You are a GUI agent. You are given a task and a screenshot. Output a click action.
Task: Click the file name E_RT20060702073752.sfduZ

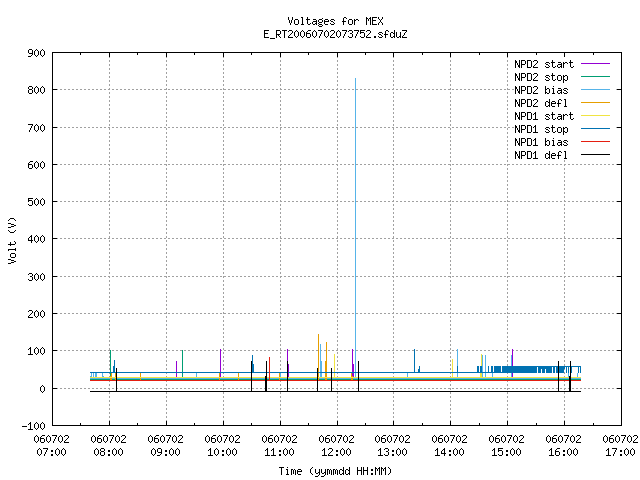(335, 34)
